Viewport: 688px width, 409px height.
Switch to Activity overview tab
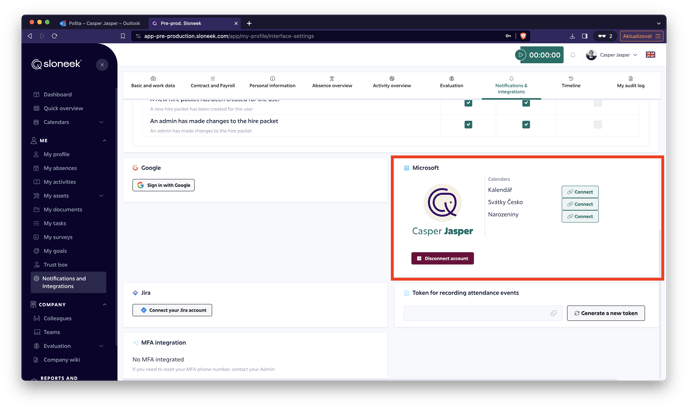pyautogui.click(x=391, y=83)
